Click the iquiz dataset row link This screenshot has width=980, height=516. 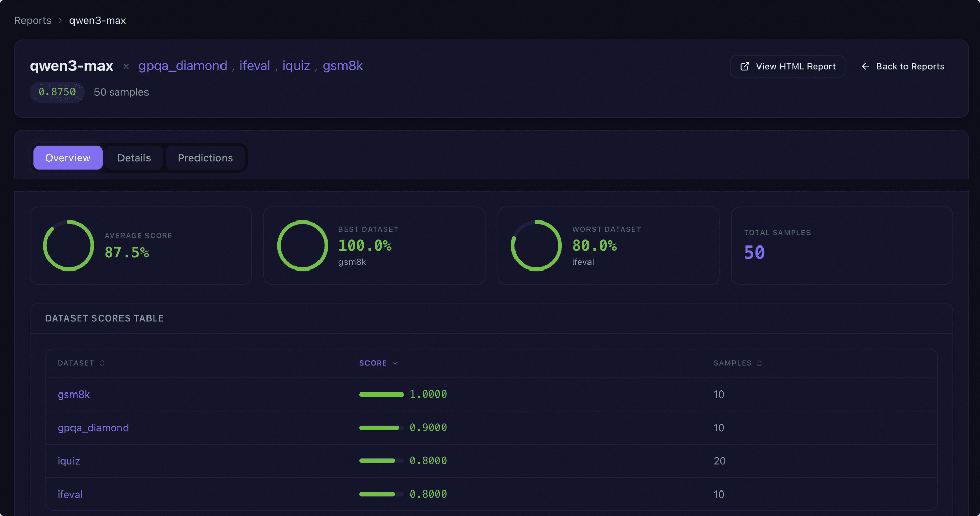pyautogui.click(x=68, y=461)
